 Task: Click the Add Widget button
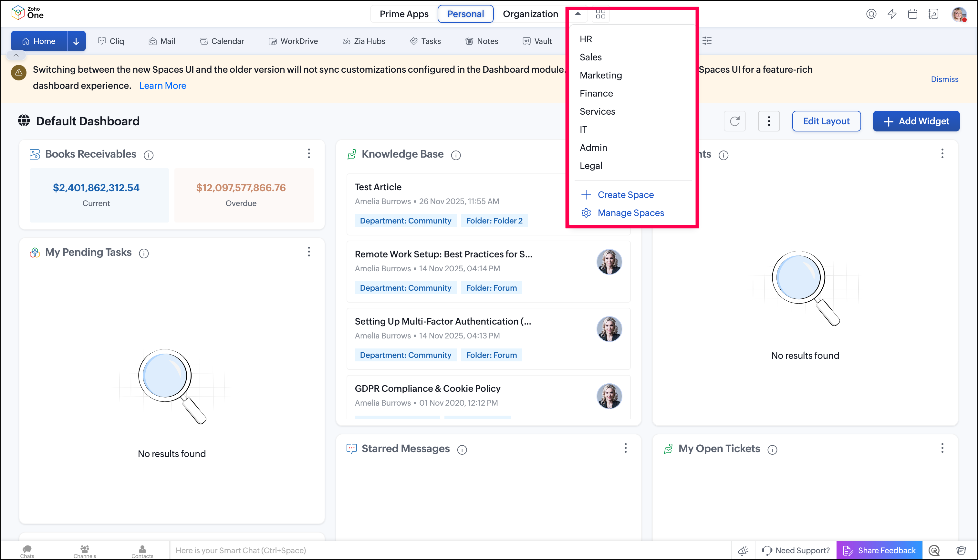coord(916,121)
